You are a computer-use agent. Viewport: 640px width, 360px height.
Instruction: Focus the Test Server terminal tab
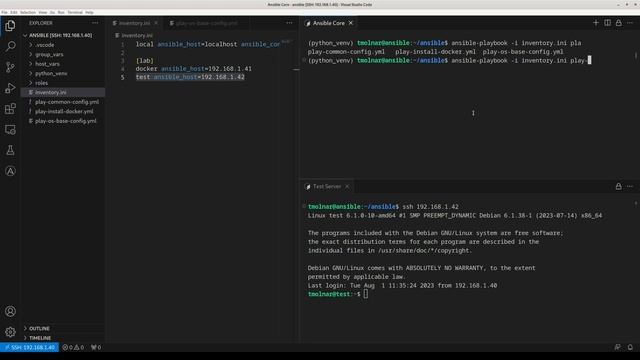327,187
